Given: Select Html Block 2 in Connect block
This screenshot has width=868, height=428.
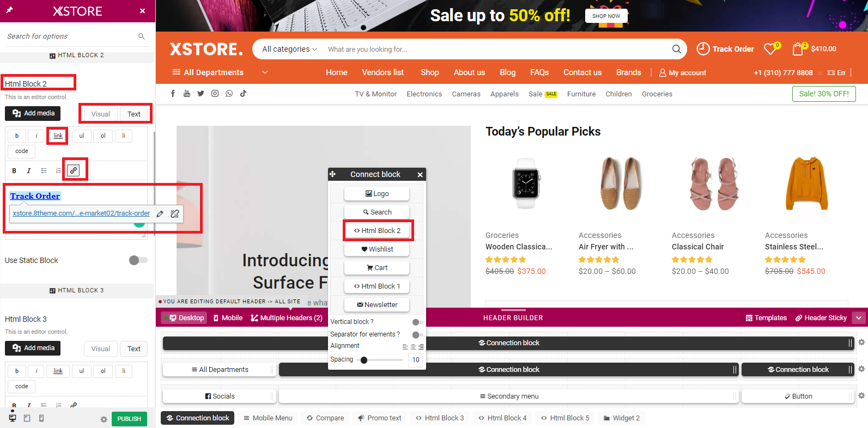Looking at the screenshot, I should click(377, 231).
